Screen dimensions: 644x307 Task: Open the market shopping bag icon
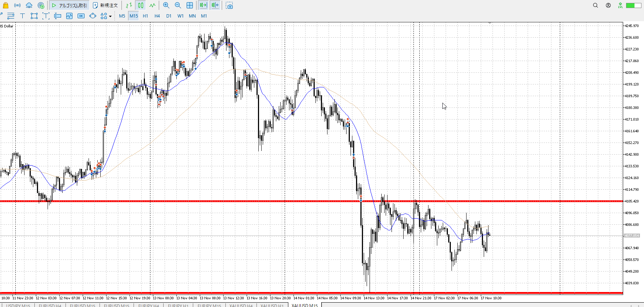click(x=5, y=5)
